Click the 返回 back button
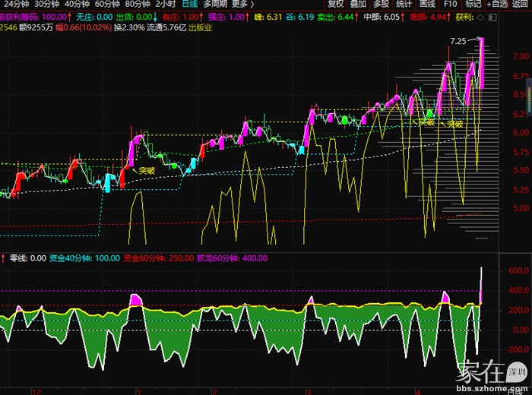 (523, 4)
